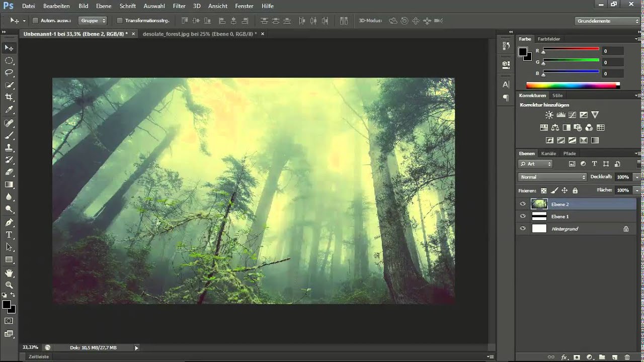
Task: Add a Curves adjustment
Action: [x=572, y=115]
